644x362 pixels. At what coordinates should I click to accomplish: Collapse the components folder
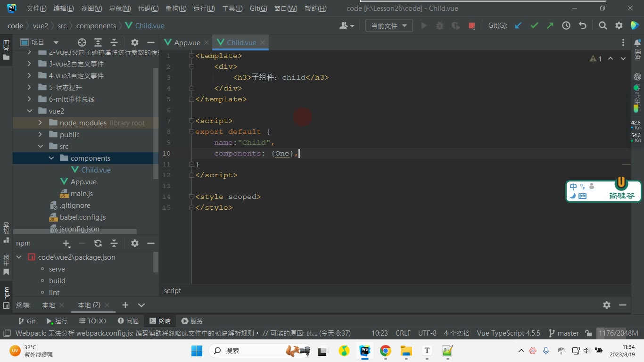[51, 158]
